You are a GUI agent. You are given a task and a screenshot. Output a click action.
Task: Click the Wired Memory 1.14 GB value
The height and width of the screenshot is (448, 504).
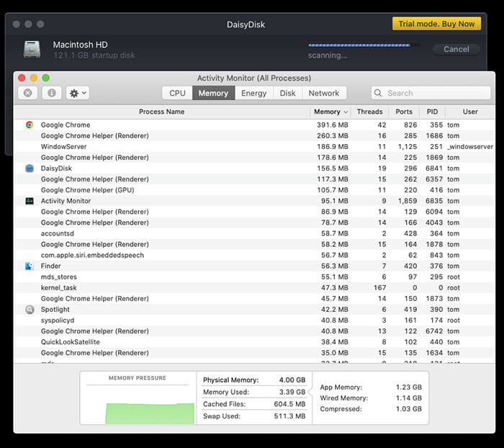pos(408,398)
